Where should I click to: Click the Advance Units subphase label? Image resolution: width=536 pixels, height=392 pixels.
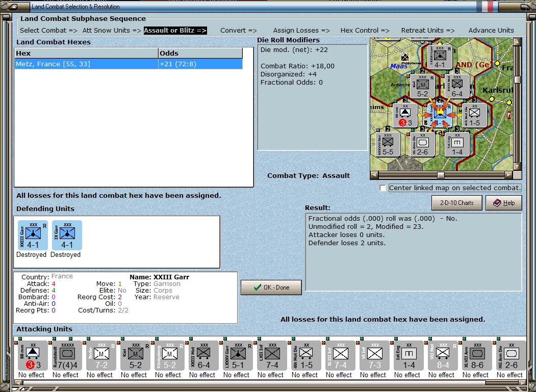tap(491, 31)
